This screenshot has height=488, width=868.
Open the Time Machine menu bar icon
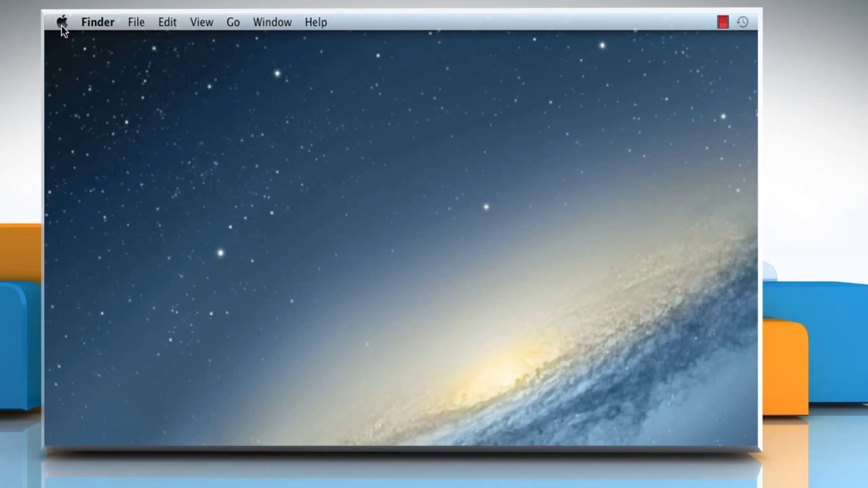pyautogui.click(x=743, y=22)
